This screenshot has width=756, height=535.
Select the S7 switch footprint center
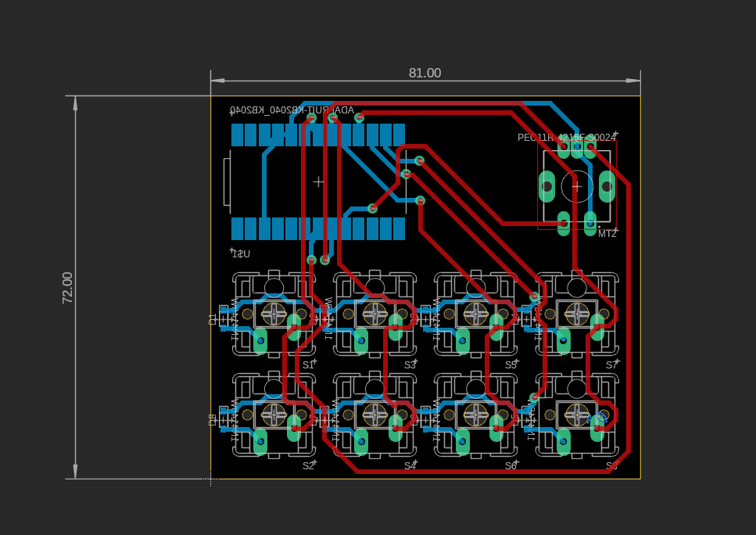(x=577, y=314)
